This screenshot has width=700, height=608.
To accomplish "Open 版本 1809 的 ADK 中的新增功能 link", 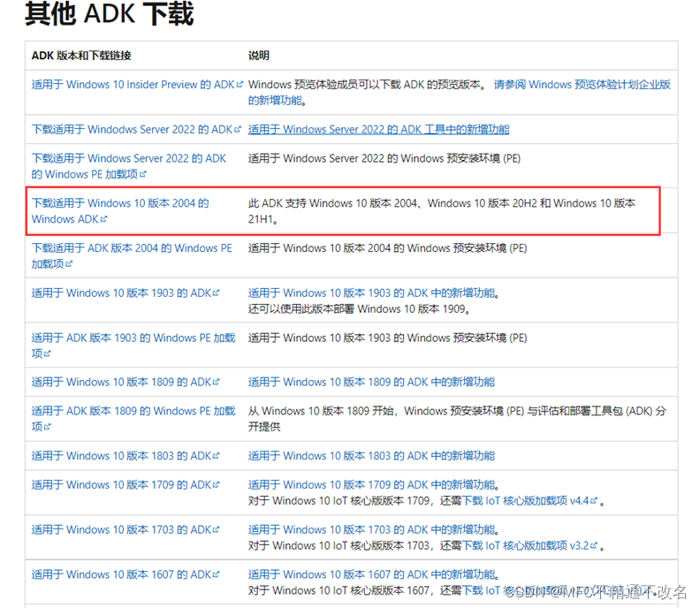I will pyautogui.click(x=371, y=382).
